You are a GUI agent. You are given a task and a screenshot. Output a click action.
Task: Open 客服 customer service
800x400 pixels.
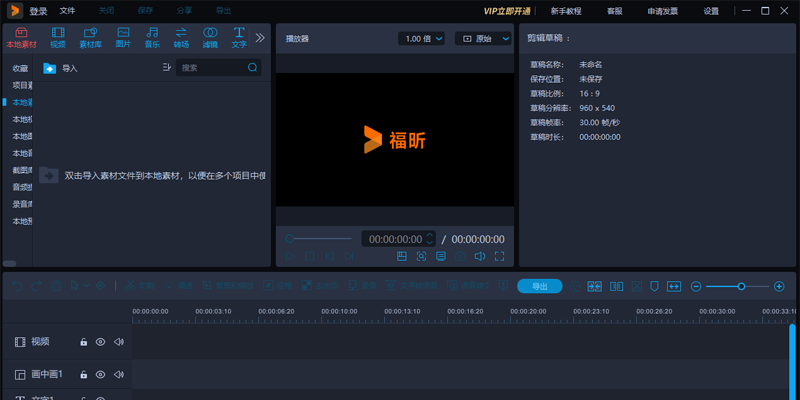coord(614,11)
